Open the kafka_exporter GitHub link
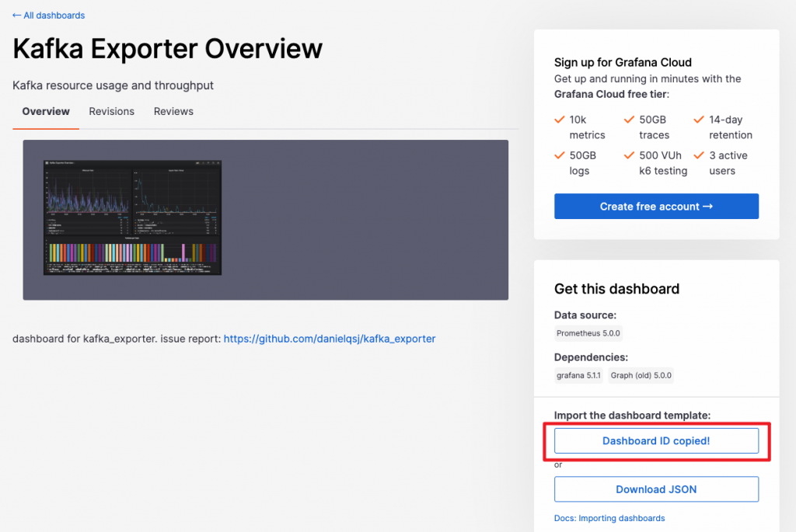Image resolution: width=796 pixels, height=532 pixels. (330, 339)
